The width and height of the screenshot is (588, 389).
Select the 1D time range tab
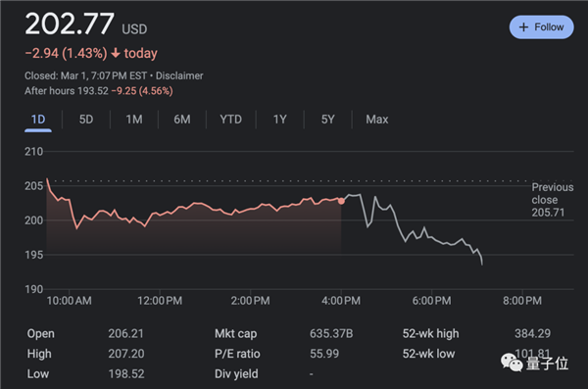(38, 120)
